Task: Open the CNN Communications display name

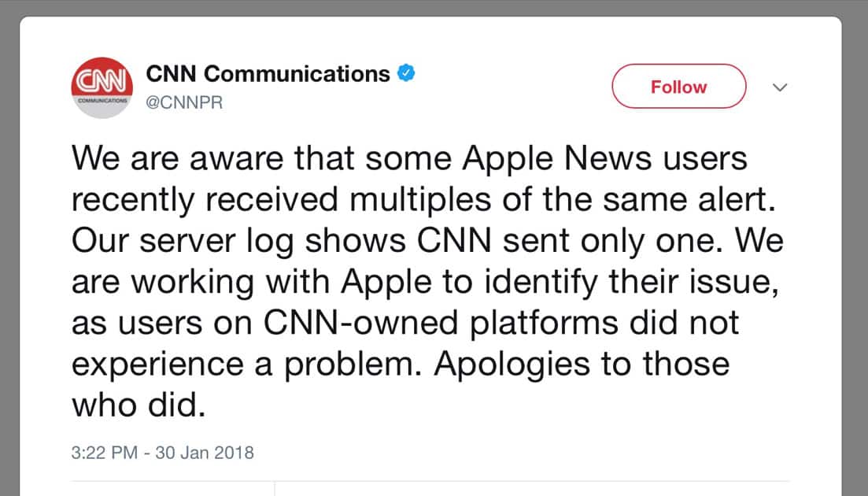Action: pyautogui.click(x=268, y=74)
